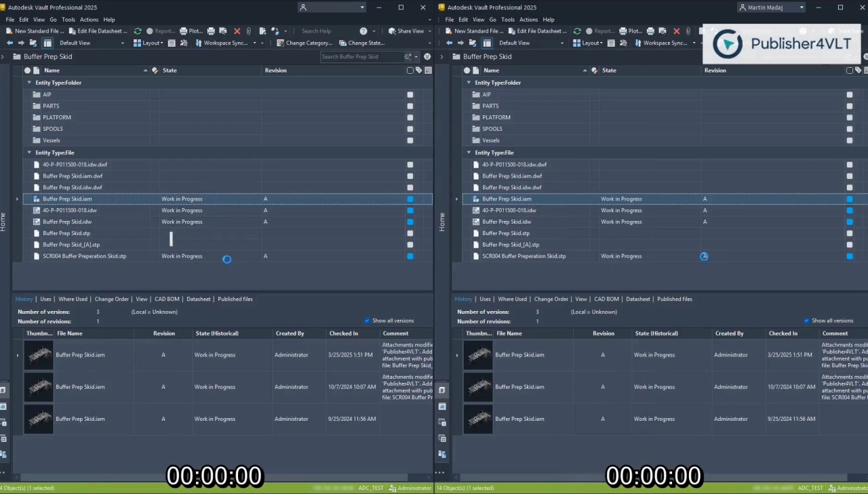Click the Print printer icon in the left window
The width and height of the screenshot is (868, 494).
coord(211,31)
